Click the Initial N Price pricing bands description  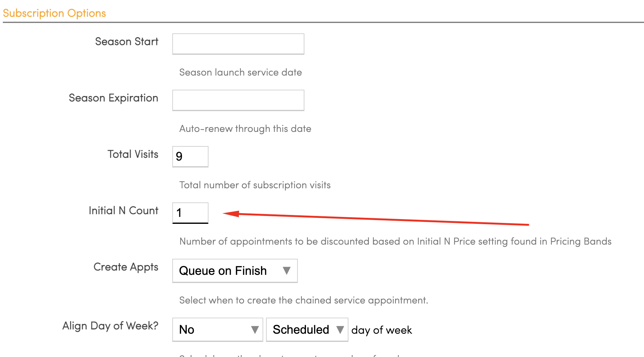(395, 241)
